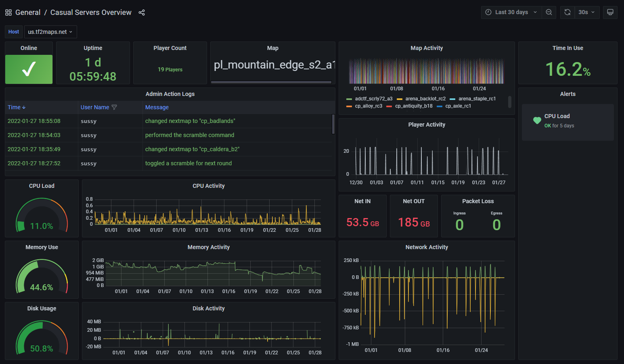Click the refresh dashboard icon
Screen dimensions: 624x364
click(x=567, y=12)
